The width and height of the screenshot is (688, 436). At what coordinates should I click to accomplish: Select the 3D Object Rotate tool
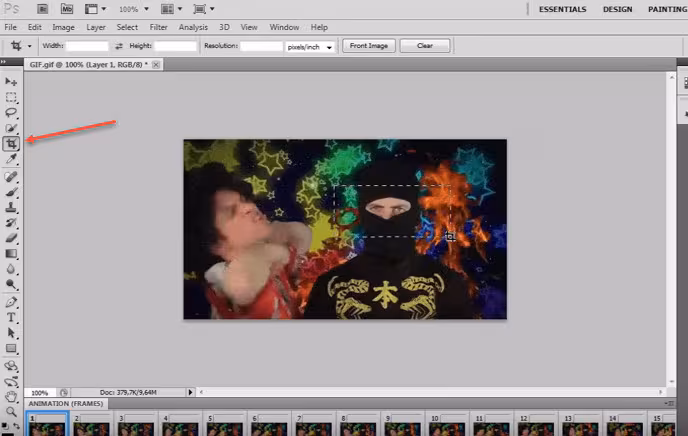coord(11,366)
